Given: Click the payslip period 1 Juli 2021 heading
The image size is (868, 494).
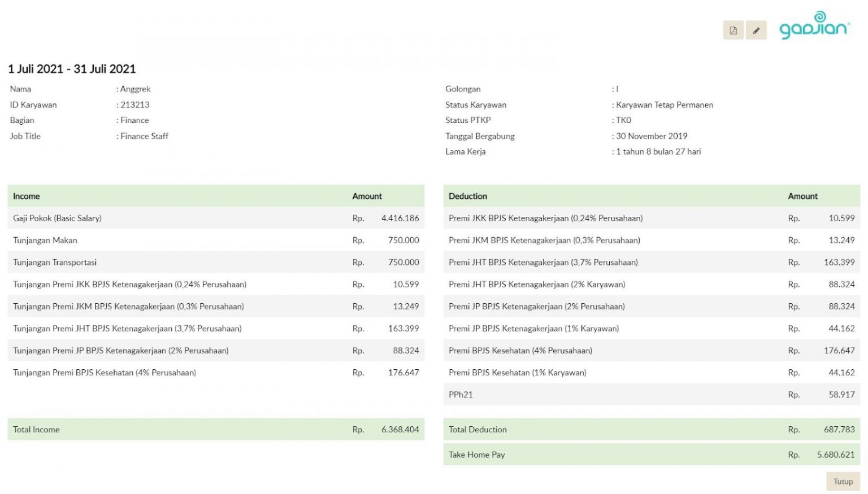Looking at the screenshot, I should pyautogui.click(x=72, y=69).
